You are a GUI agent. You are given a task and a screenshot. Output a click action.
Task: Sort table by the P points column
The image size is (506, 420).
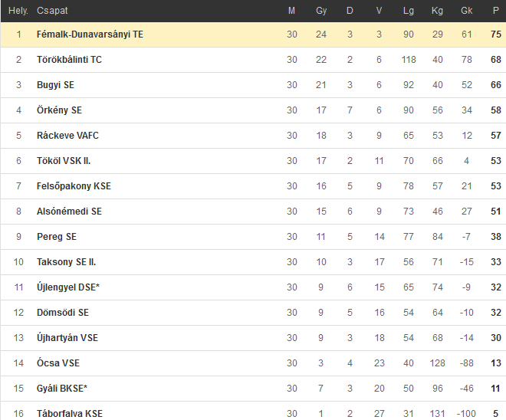coord(496,11)
